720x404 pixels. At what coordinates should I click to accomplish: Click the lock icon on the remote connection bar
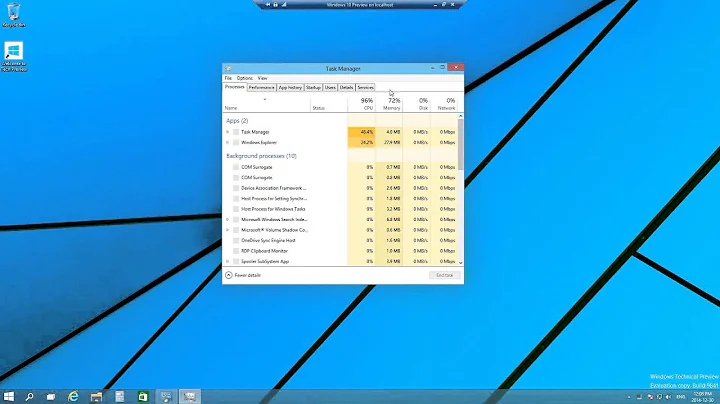click(276, 5)
